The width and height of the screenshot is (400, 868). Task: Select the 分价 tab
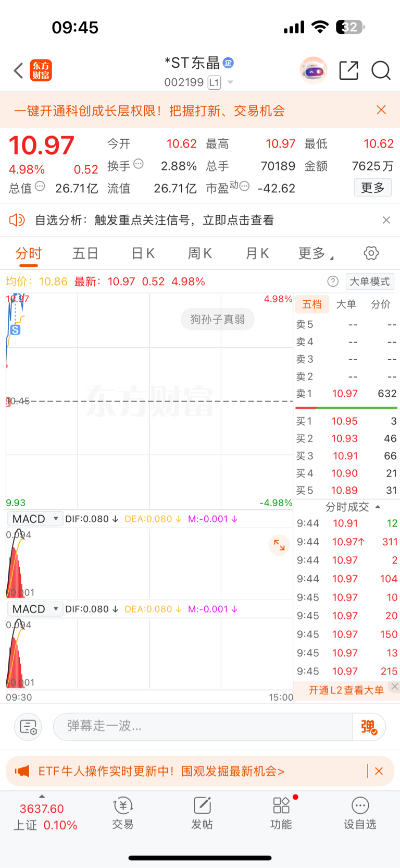(381, 304)
